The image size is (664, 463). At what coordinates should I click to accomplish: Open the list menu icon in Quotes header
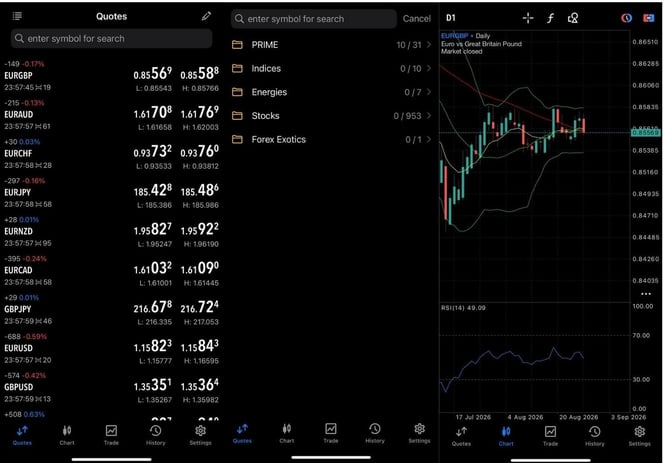coord(17,16)
